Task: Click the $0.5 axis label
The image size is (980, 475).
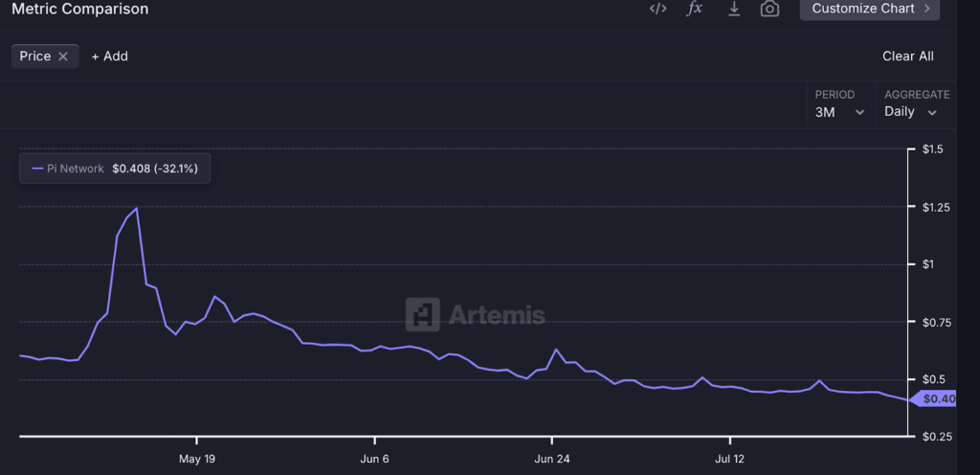Action: (932, 379)
